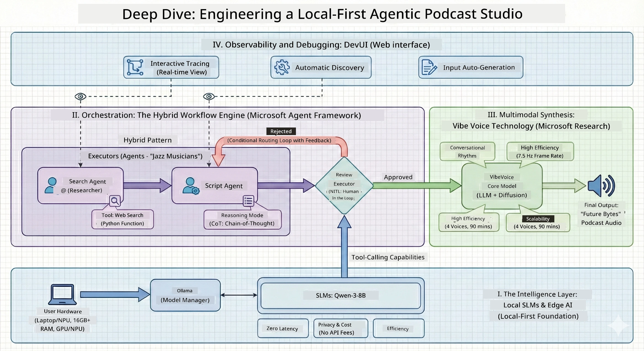Image resolution: width=644 pixels, height=351 pixels.
Task: Click the High Efficiency (4 Voices, 90 mins) callout
Action: coord(469,222)
